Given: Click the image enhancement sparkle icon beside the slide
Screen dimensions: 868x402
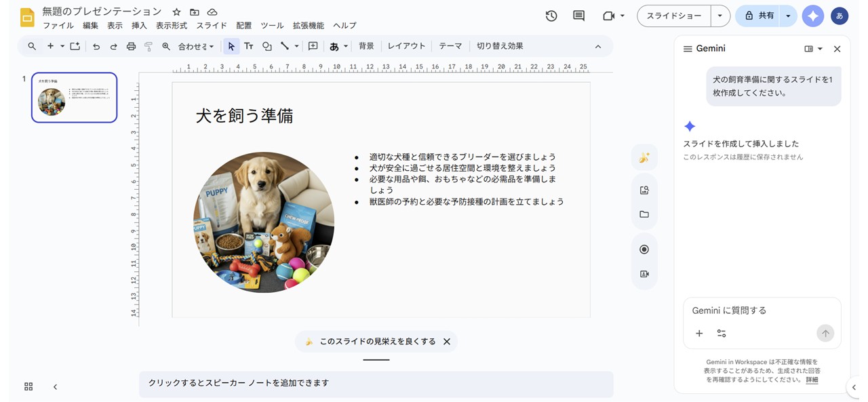Looking at the screenshot, I should coord(644,157).
